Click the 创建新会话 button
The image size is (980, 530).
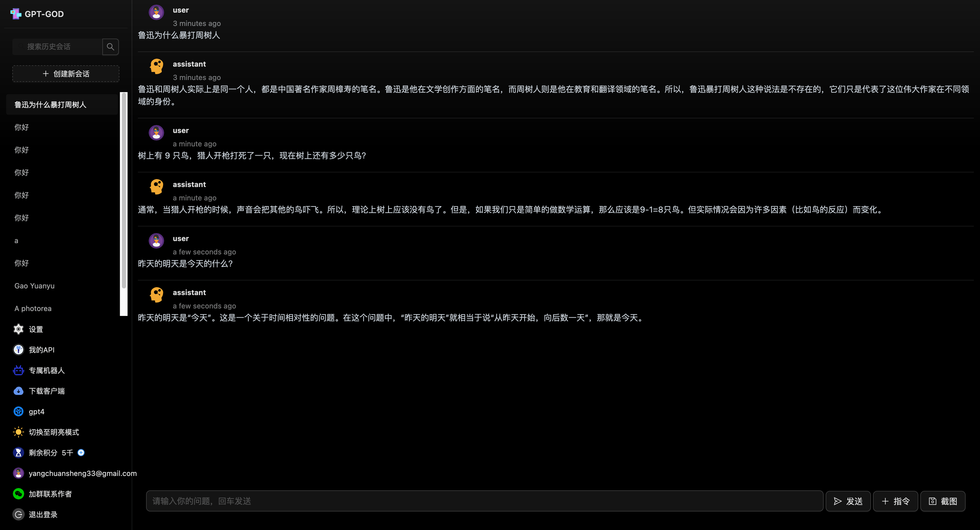[x=66, y=73]
